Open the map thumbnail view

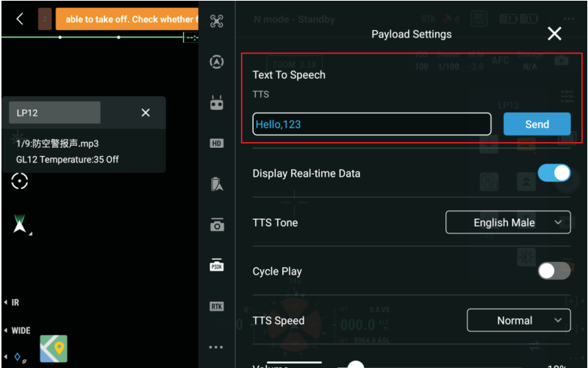pyautogui.click(x=54, y=348)
